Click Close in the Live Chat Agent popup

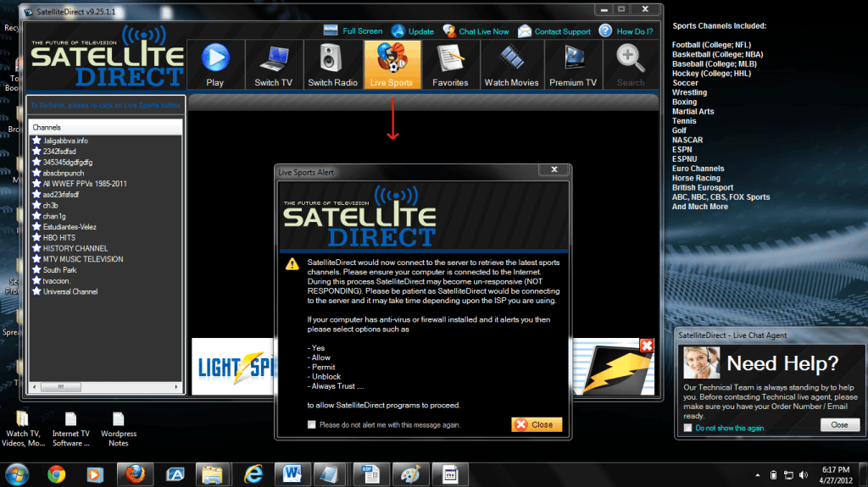840,424
